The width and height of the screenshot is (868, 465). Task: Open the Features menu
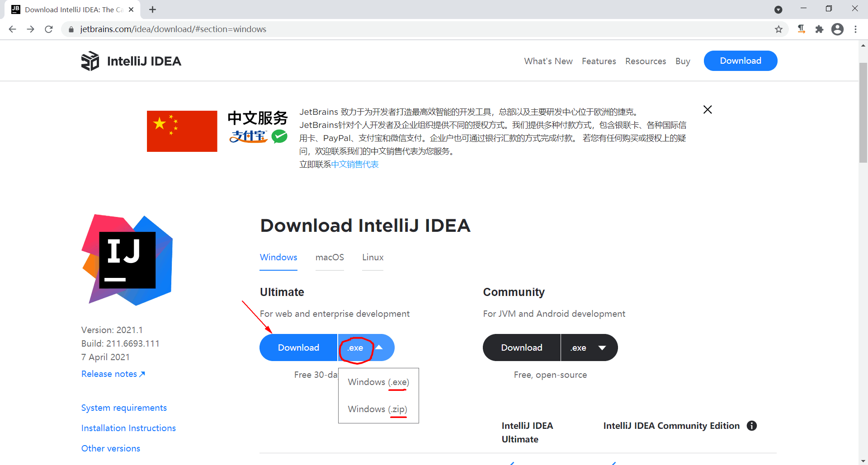point(599,61)
